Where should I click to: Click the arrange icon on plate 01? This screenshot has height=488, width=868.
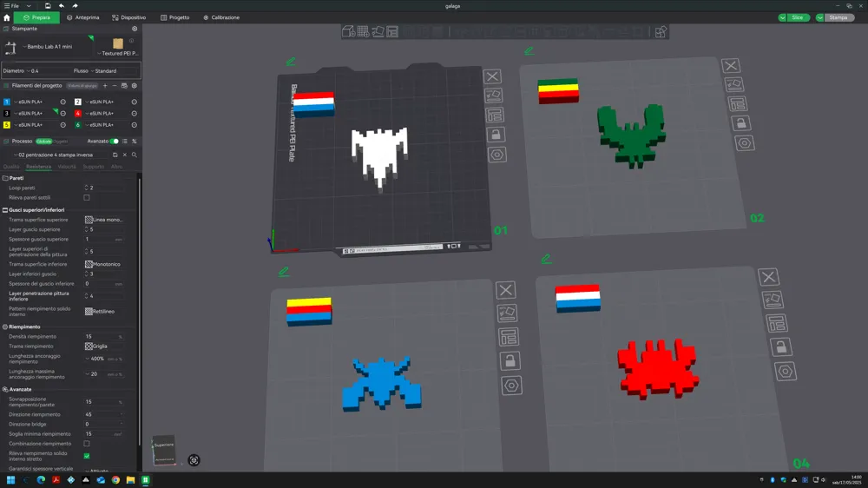point(495,115)
